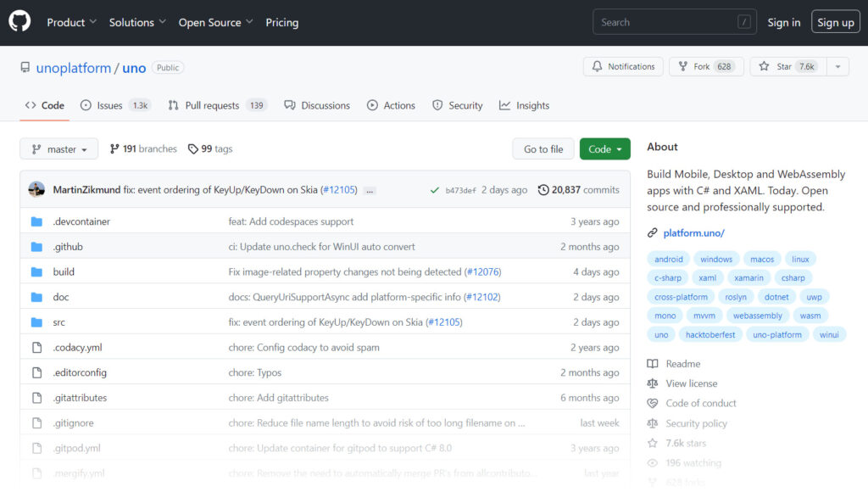This screenshot has height=492, width=868.
Task: Go to the Pricing page
Action: 281,22
